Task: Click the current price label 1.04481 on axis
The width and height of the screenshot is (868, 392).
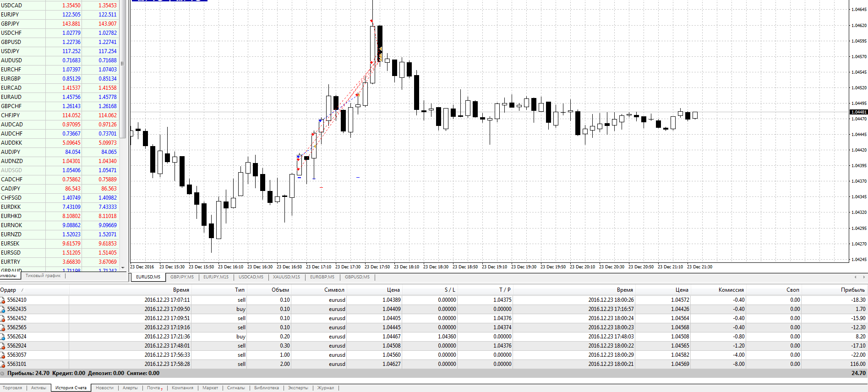Action: (x=859, y=112)
